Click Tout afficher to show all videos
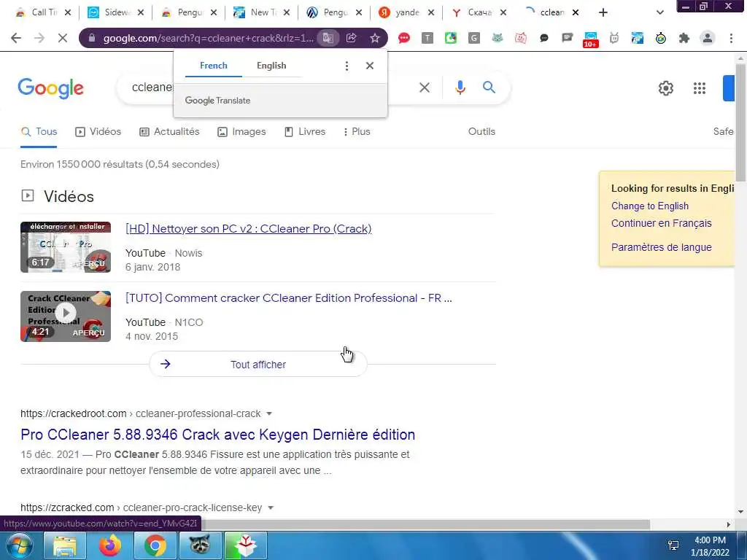 (258, 365)
